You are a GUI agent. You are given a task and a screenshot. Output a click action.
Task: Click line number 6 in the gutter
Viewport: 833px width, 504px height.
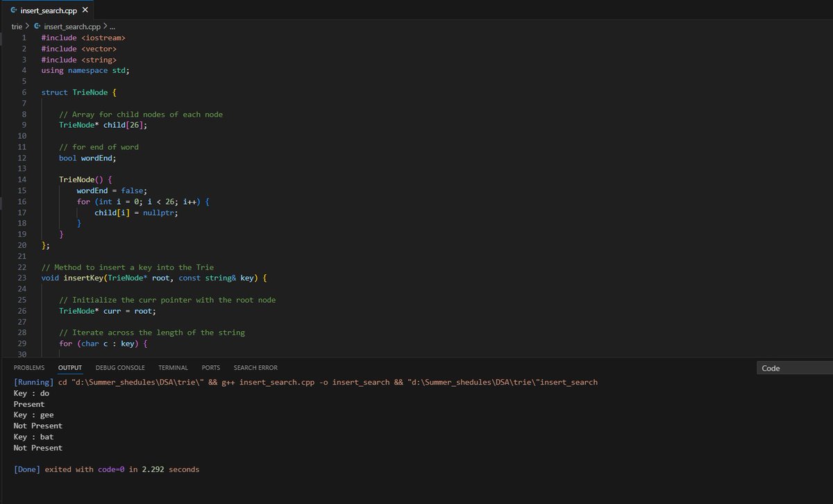(x=24, y=92)
